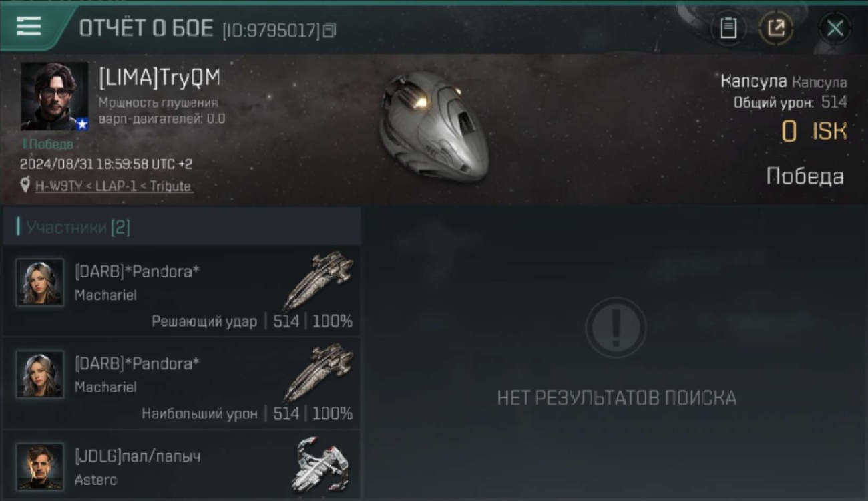Click the location pin icon
Image resolution: width=868 pixels, height=501 pixels.
[x=25, y=186]
